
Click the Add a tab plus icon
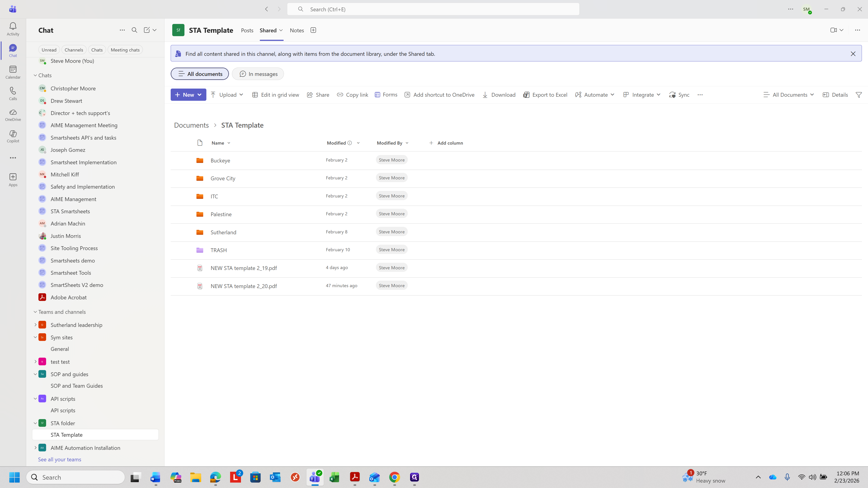coord(313,30)
